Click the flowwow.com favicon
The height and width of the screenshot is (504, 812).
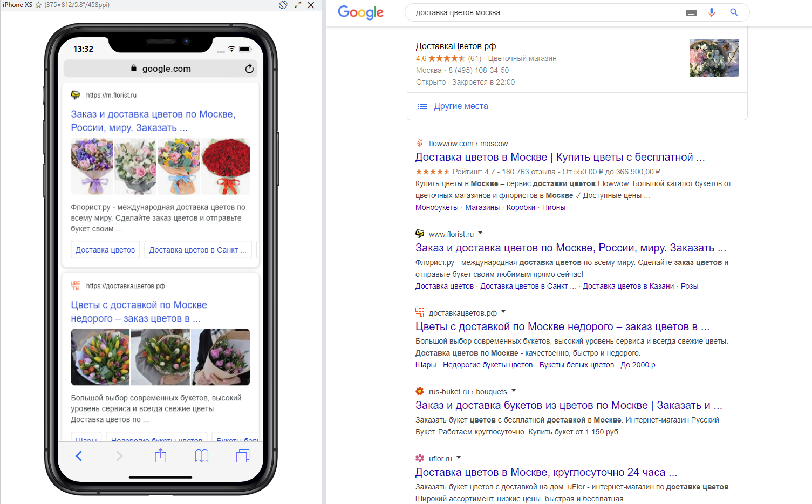(x=420, y=143)
